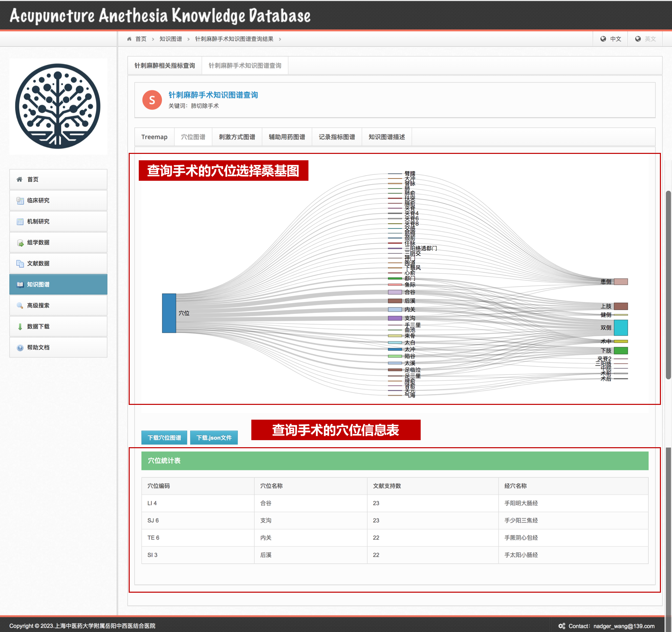Screen dimensions: 672x632
Task: Click the 临床研究 sidebar icon
Action: coord(20,200)
